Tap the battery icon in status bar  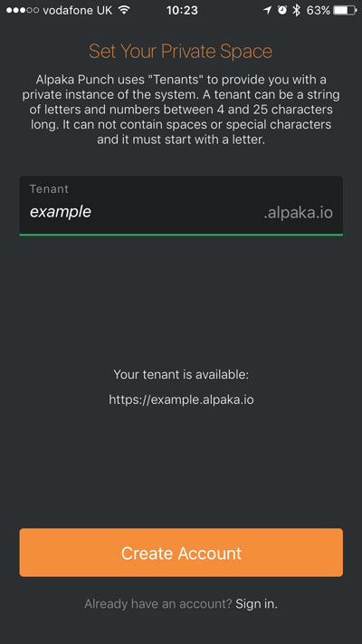click(345, 10)
